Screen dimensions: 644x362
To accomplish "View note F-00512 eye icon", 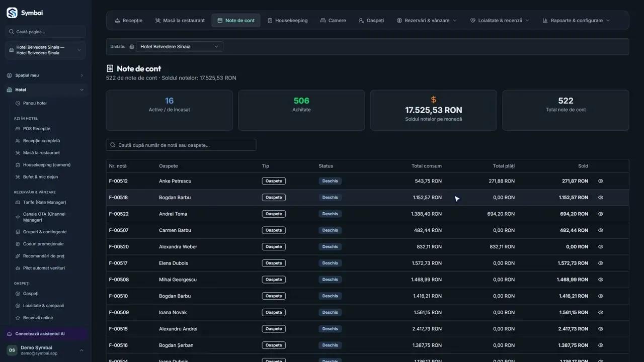I will pyautogui.click(x=601, y=181).
